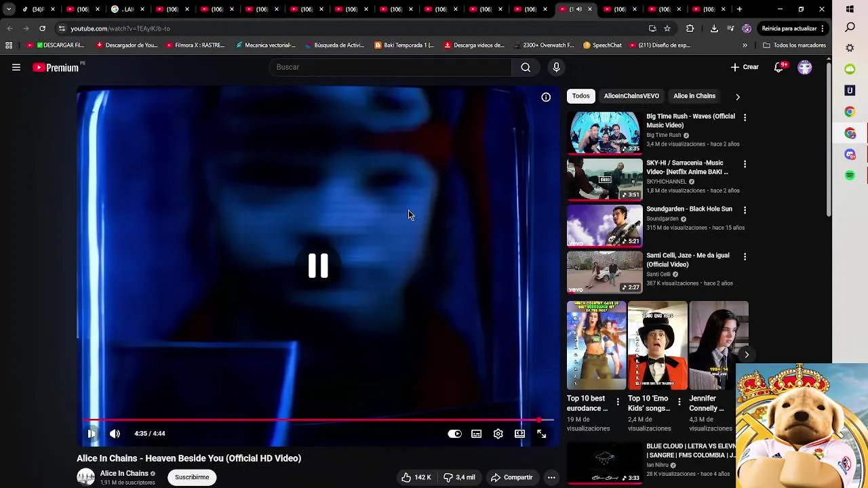Viewport: 868px width, 488px height.
Task: Open Filmora X bookmark
Action: click(195, 45)
